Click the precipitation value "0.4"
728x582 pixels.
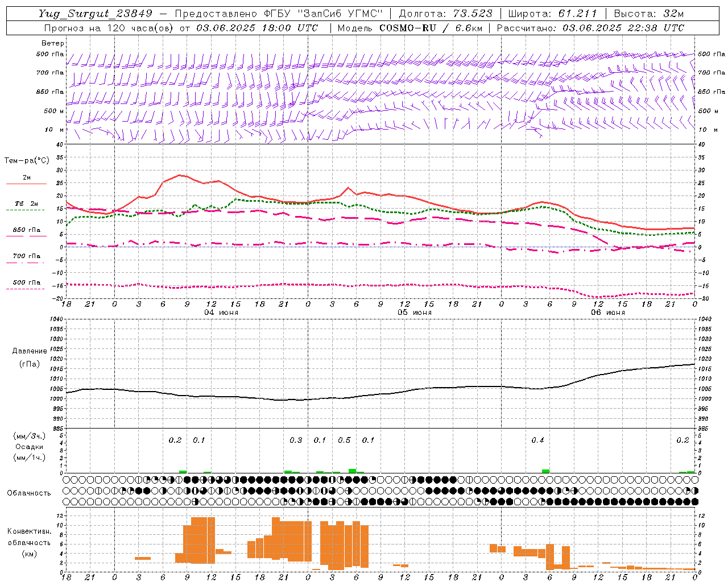tap(537, 440)
